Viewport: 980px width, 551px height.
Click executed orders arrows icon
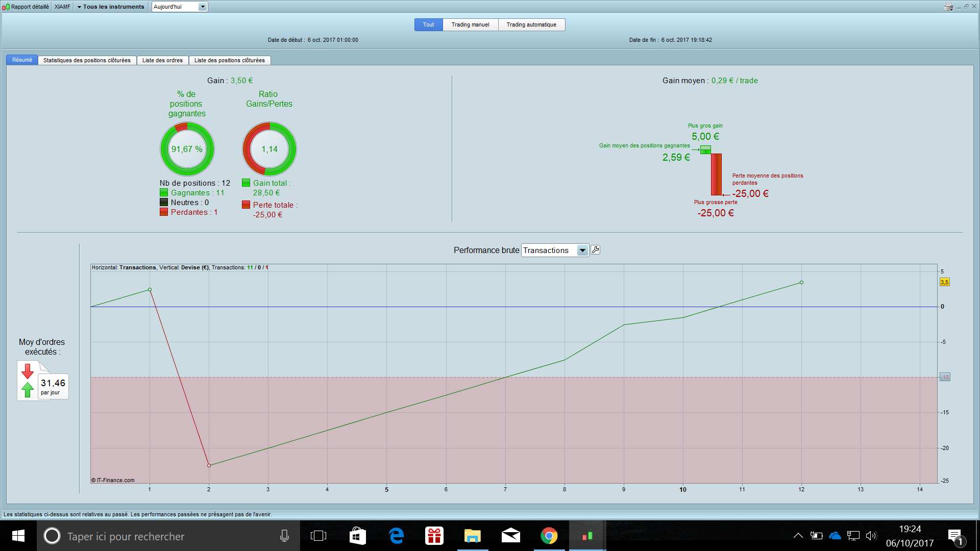pyautogui.click(x=28, y=381)
